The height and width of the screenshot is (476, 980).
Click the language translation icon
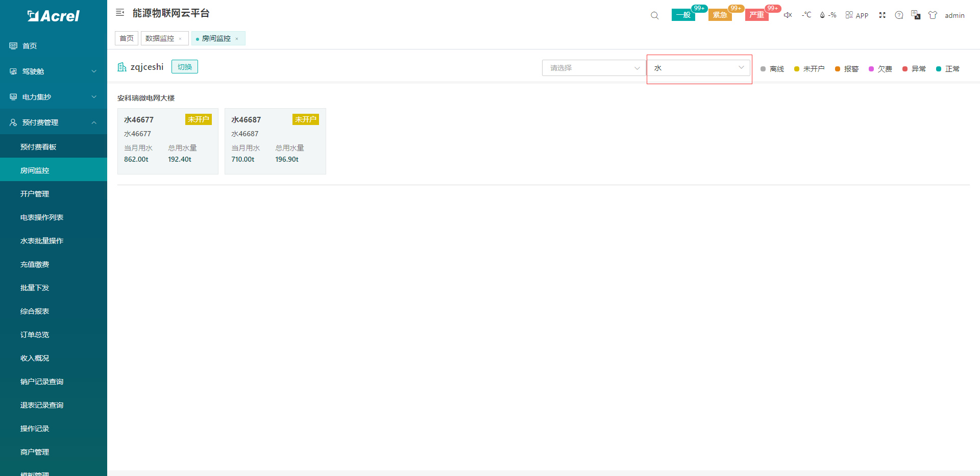pos(916,15)
